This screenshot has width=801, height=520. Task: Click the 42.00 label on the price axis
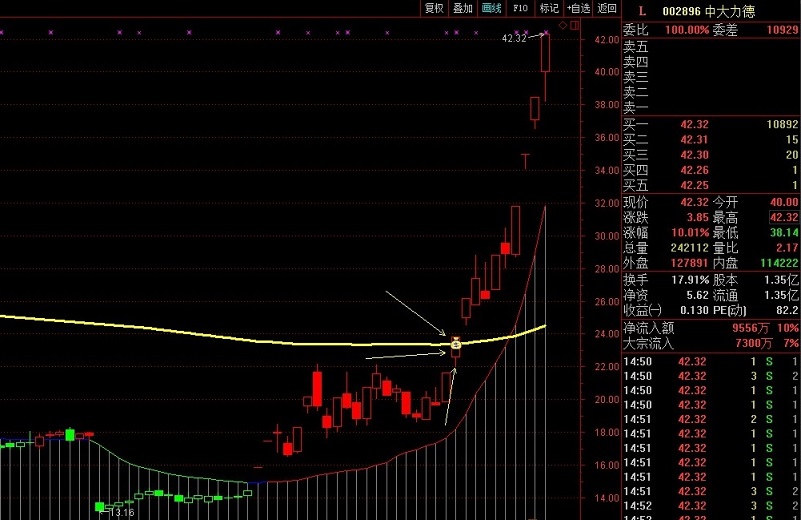607,39
